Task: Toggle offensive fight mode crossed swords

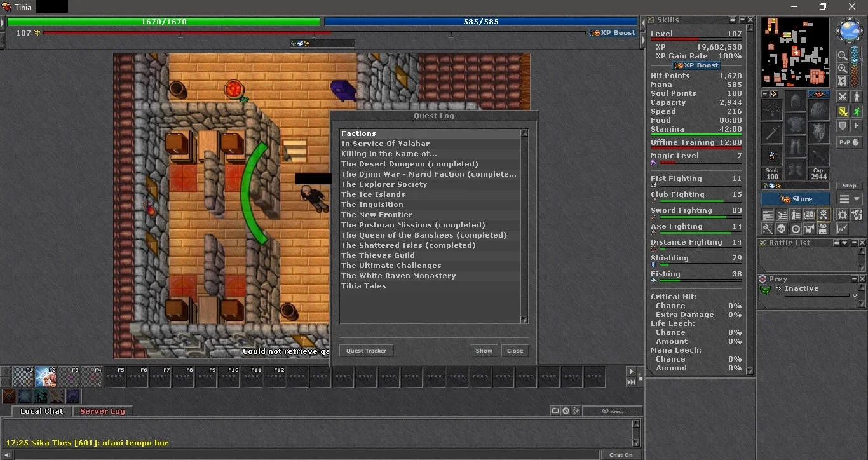Action: (842, 97)
